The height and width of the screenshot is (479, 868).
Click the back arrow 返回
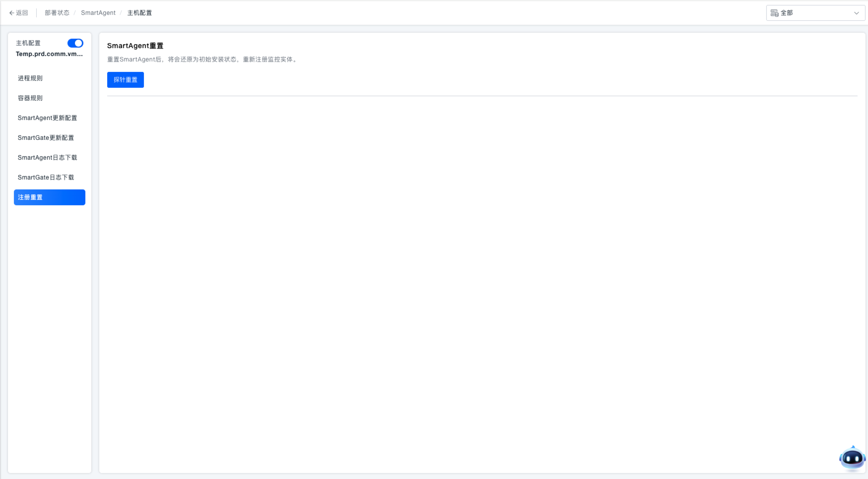click(18, 13)
